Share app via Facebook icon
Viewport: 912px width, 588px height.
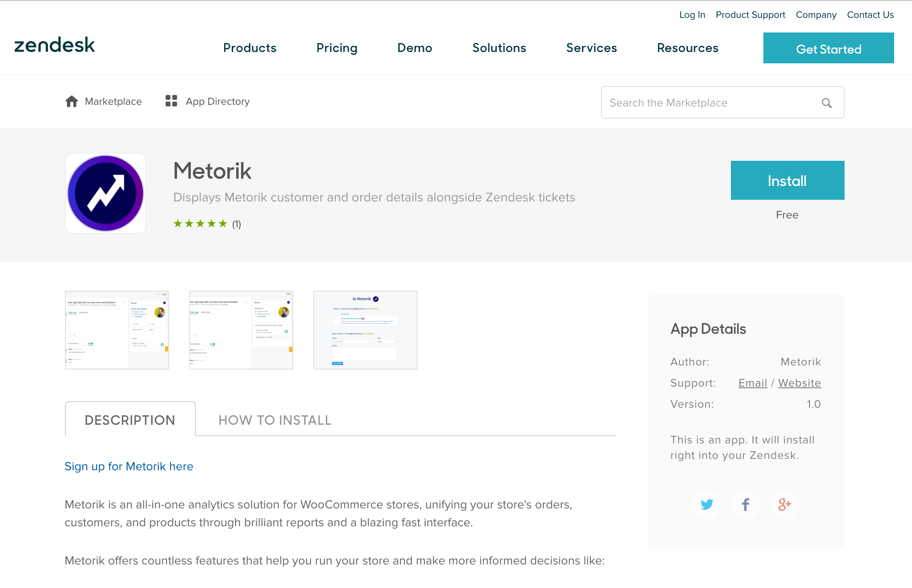(x=746, y=504)
